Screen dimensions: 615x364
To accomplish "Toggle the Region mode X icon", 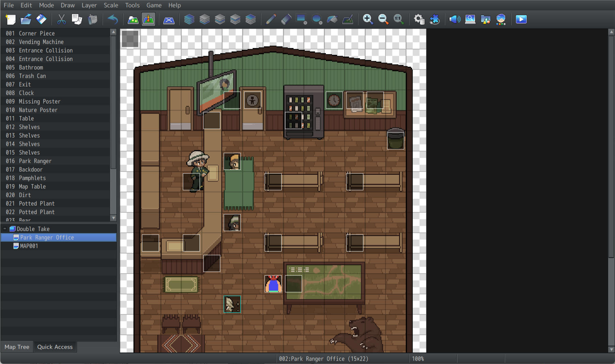I will [x=169, y=19].
